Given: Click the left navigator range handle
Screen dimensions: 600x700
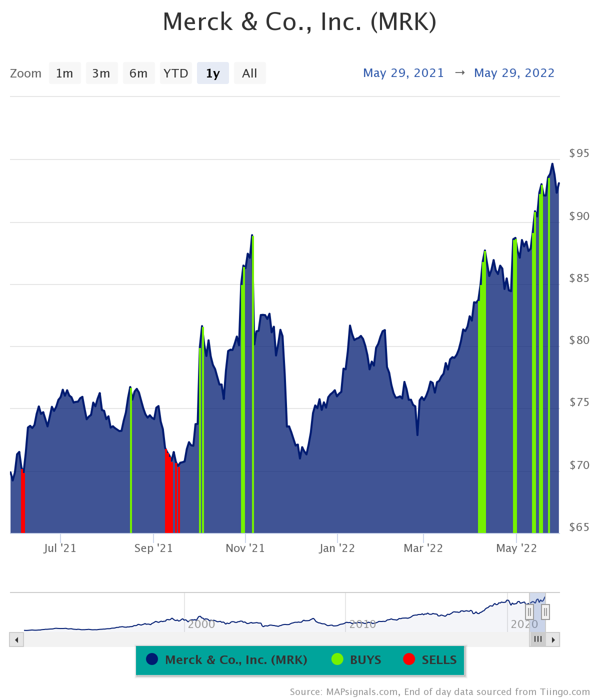Looking at the screenshot, I should tap(529, 611).
